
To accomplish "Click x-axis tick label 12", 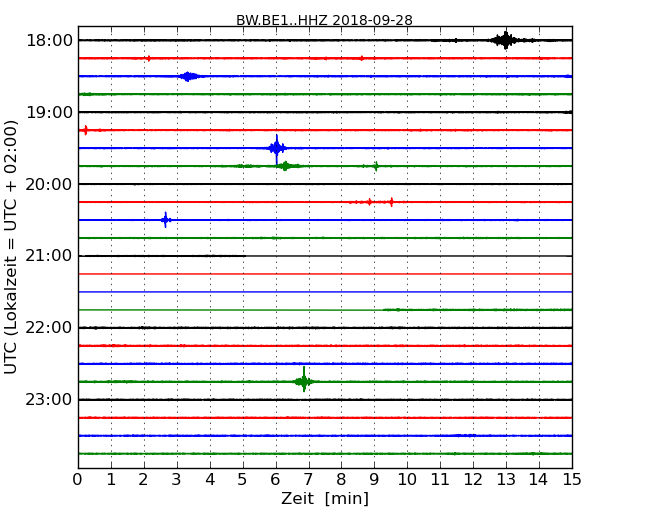I will click(x=473, y=480).
